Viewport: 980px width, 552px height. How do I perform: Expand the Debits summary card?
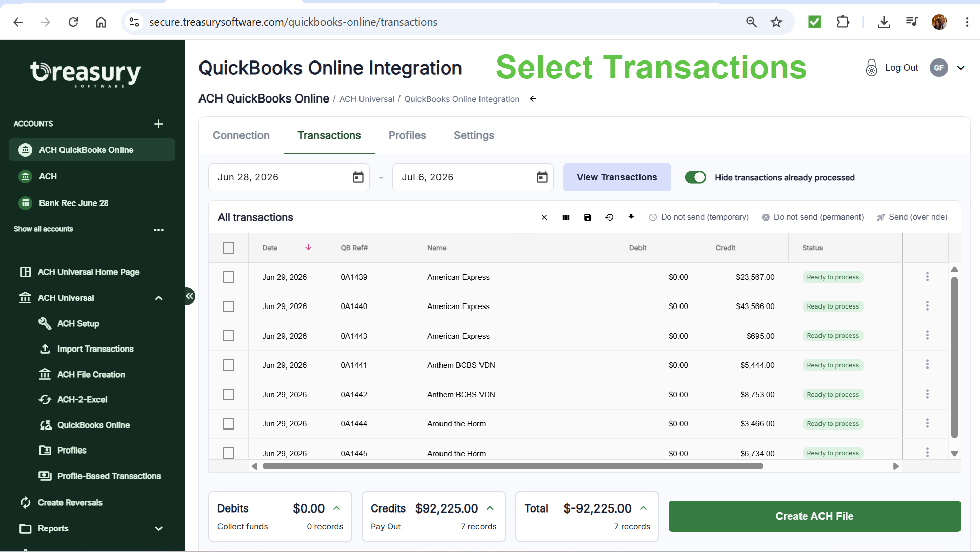click(337, 508)
